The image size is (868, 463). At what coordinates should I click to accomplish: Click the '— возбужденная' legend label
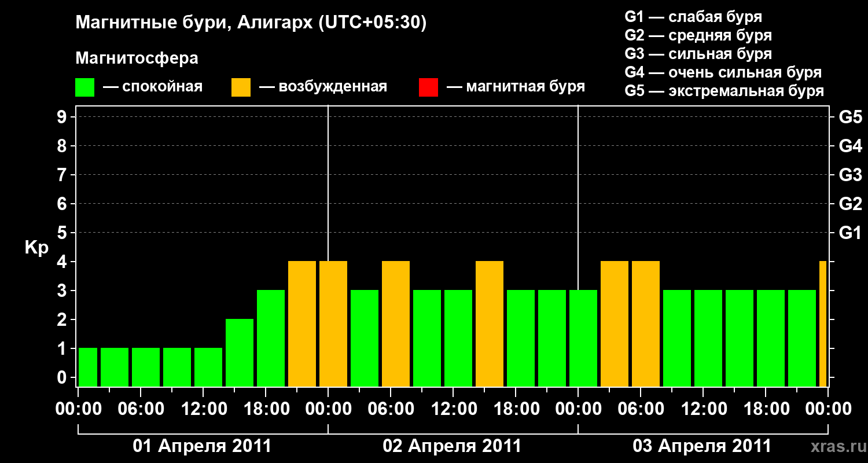[323, 87]
